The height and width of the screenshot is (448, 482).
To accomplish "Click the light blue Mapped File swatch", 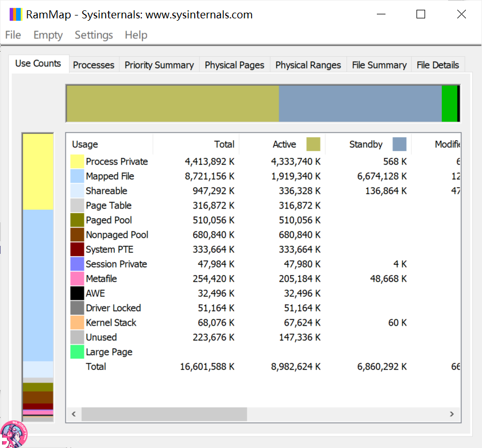I will (x=77, y=176).
